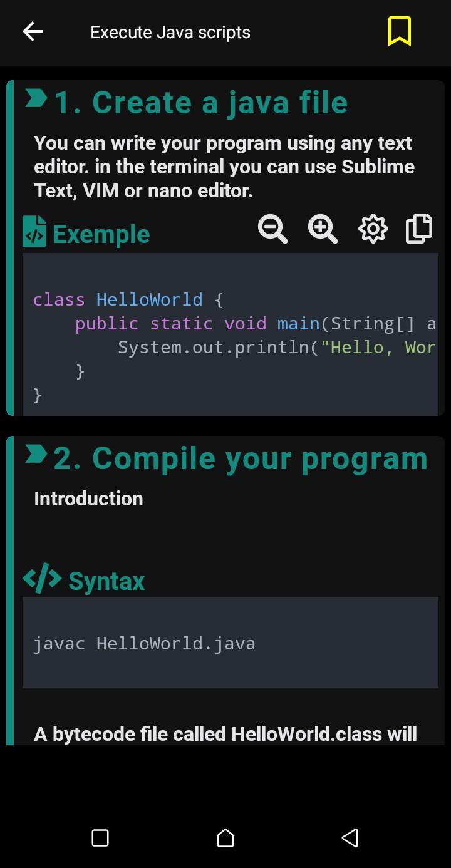This screenshot has height=868, width=451.
Task: Tap the 'Syntax' label
Action: coord(106,581)
